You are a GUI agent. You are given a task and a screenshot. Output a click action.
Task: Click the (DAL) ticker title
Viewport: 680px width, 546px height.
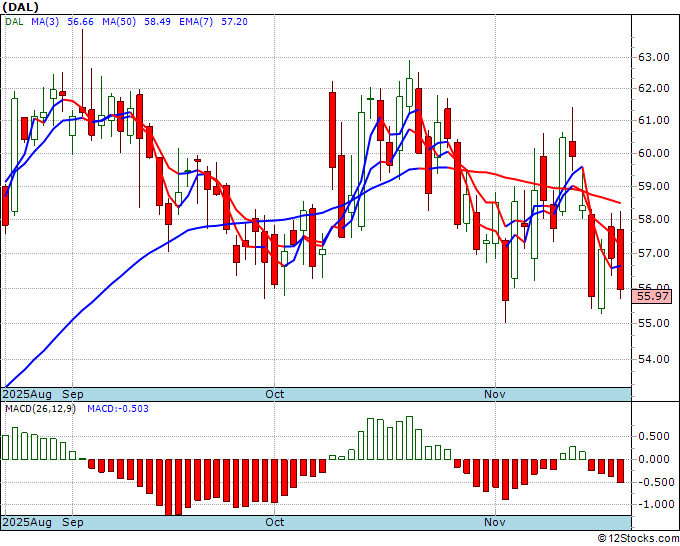tap(20, 7)
